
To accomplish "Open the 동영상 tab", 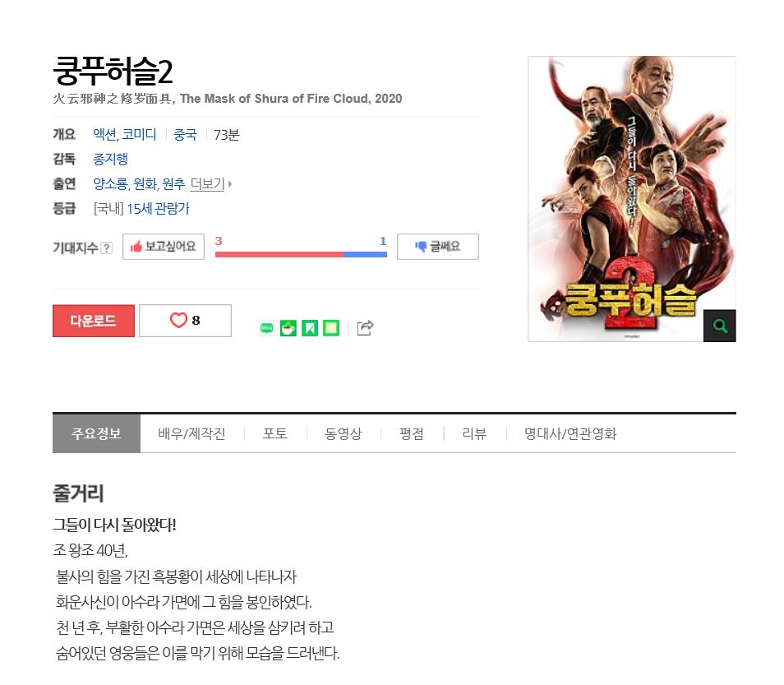I will (x=343, y=433).
